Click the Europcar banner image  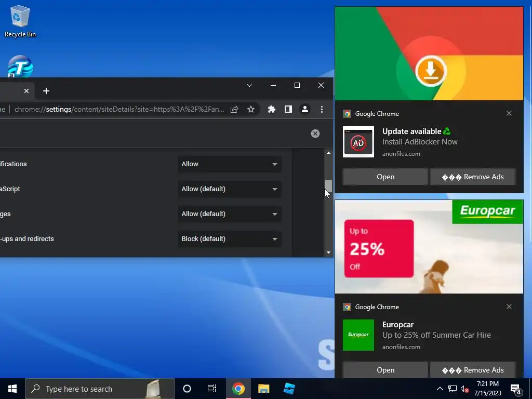(429, 247)
